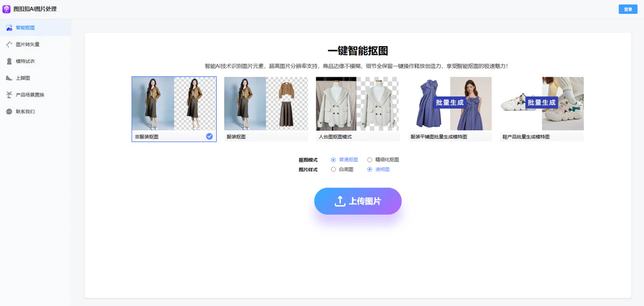Click the 登录 login button
Screen dimensions: 644x306
pos(627,9)
